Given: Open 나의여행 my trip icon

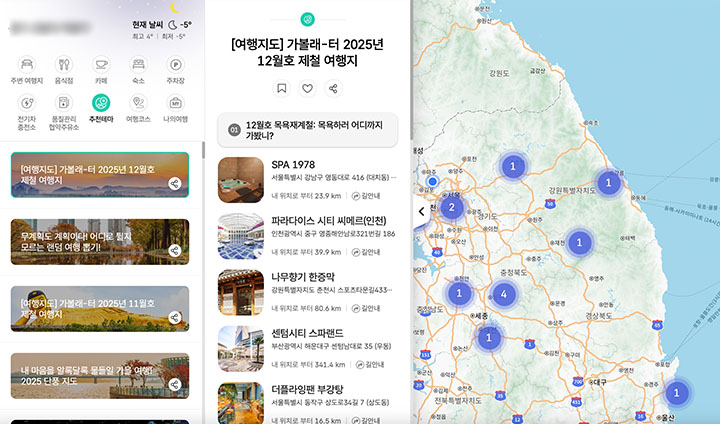Looking at the screenshot, I should click(175, 103).
